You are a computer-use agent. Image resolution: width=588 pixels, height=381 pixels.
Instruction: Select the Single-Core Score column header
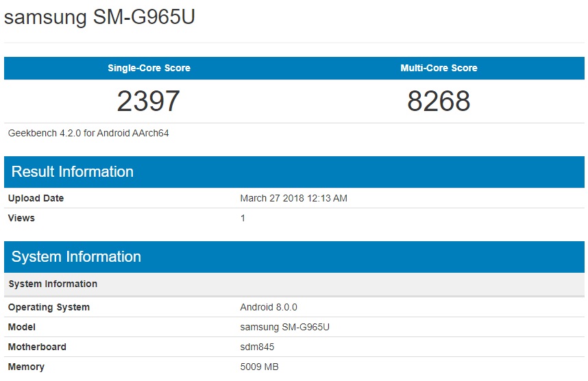(149, 68)
